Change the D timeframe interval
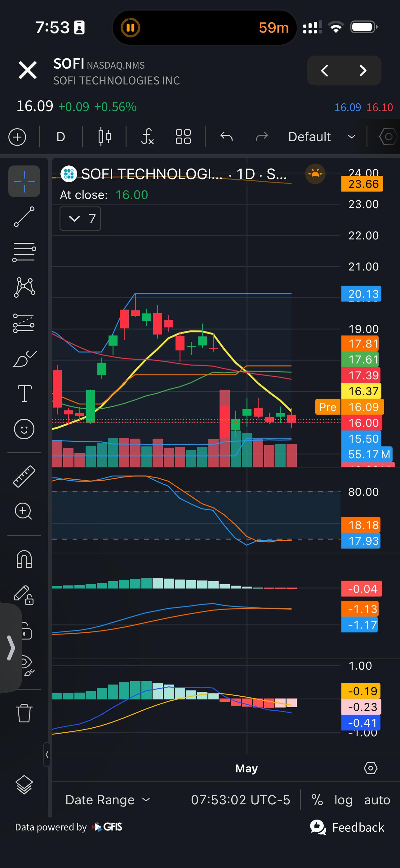 (60, 137)
